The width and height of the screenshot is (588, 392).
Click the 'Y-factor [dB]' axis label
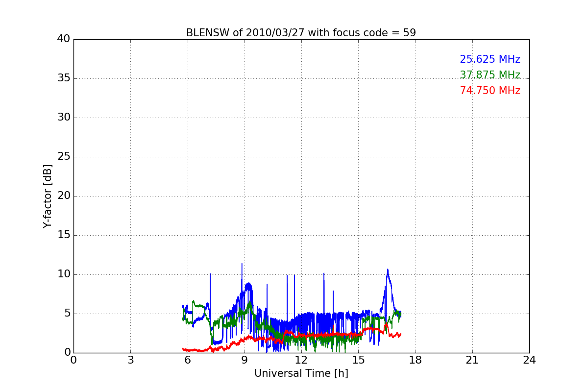48,196
